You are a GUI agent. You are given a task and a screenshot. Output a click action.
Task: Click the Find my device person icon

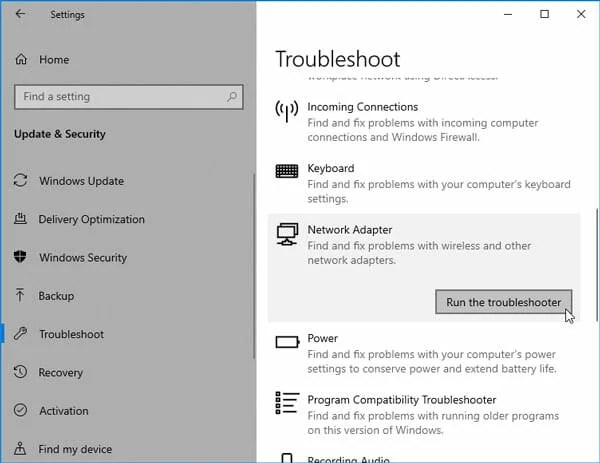click(x=20, y=448)
